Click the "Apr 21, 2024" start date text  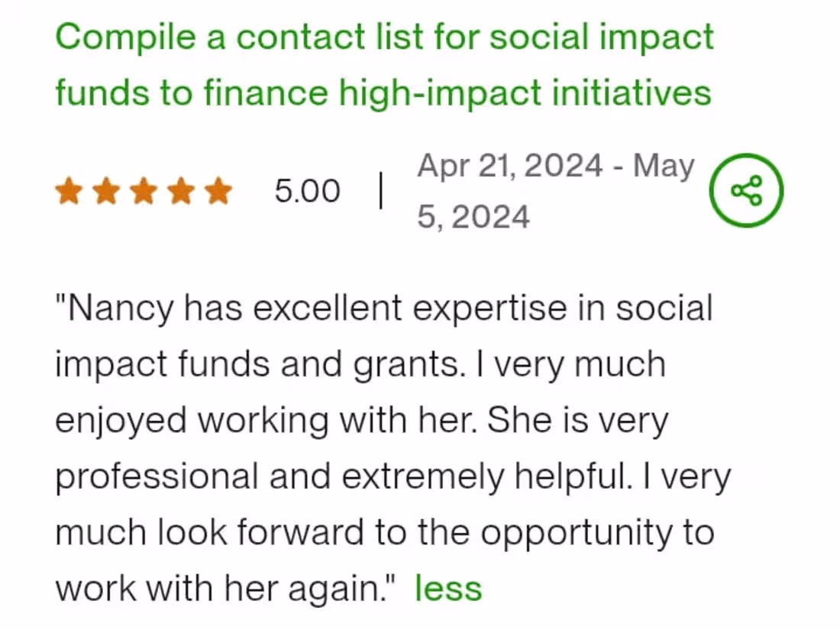pyautogui.click(x=509, y=166)
